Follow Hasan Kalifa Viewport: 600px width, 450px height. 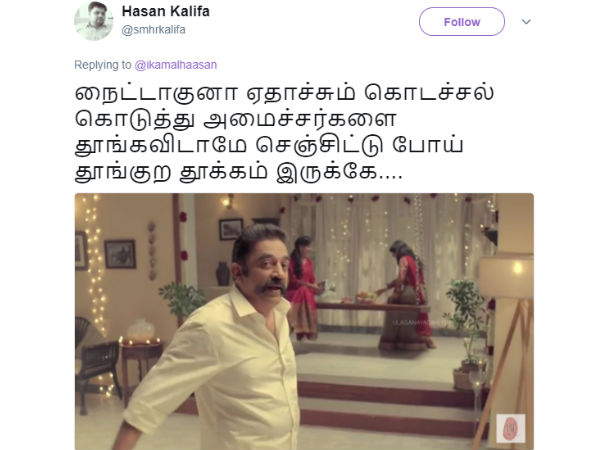(461, 22)
